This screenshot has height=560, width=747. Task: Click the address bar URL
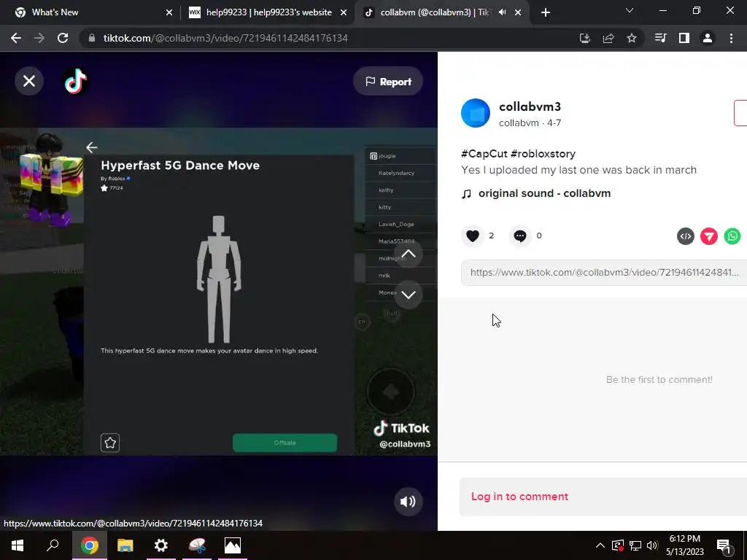(x=225, y=38)
